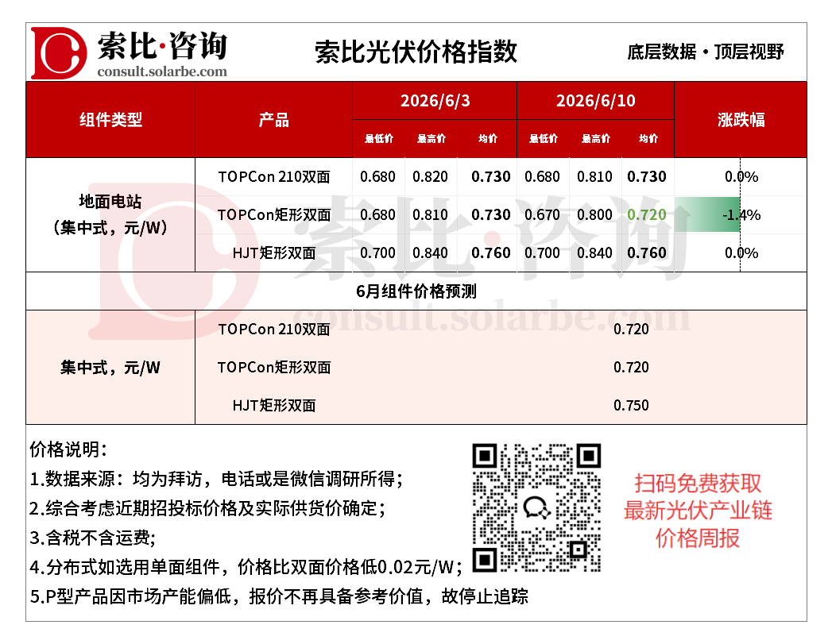Select the 2026/6/10 date header
This screenshot has width=832, height=644.
[596, 101]
